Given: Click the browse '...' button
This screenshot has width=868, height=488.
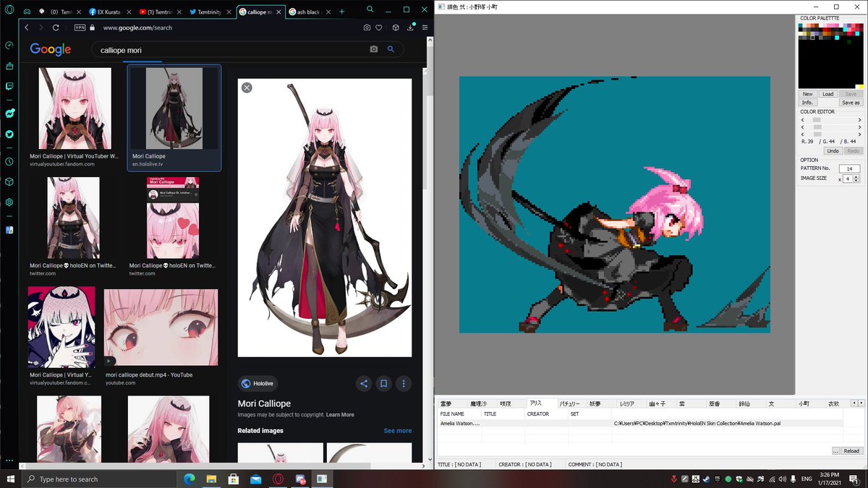Looking at the screenshot, I should (x=835, y=451).
